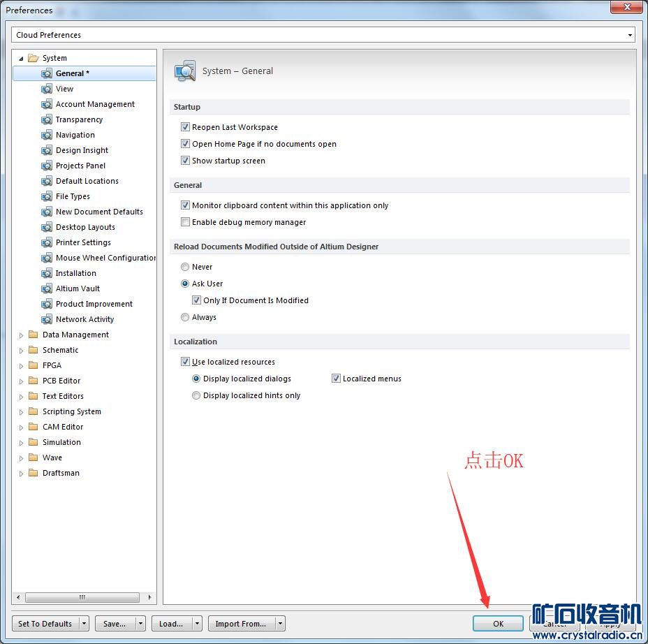Toggle the Localized menus checkbox
Screen dimensions: 648x644
click(336, 378)
